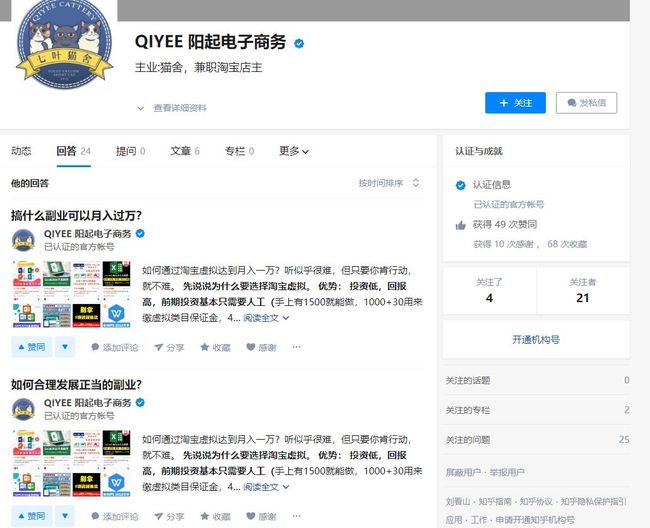Open 关注了 4 following count
This screenshot has width=650, height=528.
point(489,291)
